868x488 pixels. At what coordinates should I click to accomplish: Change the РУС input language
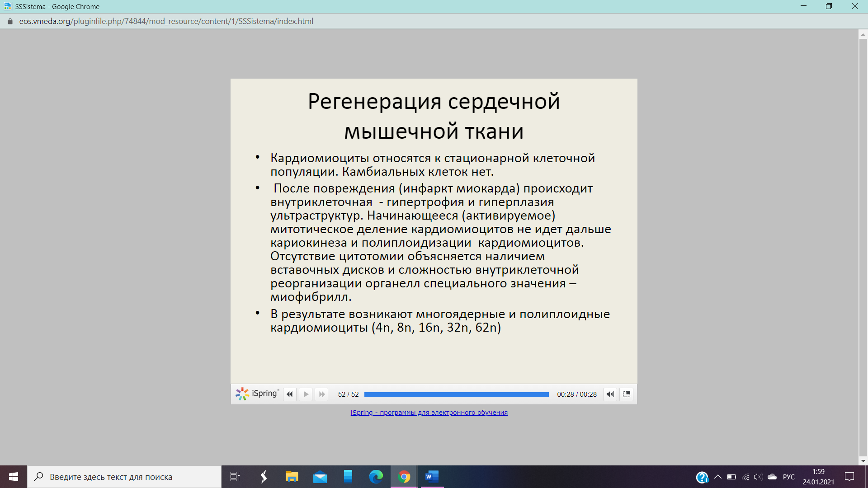(x=789, y=477)
